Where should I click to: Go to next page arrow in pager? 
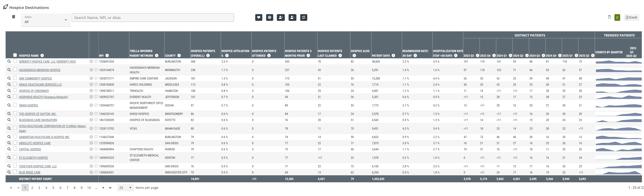click(x=103, y=188)
